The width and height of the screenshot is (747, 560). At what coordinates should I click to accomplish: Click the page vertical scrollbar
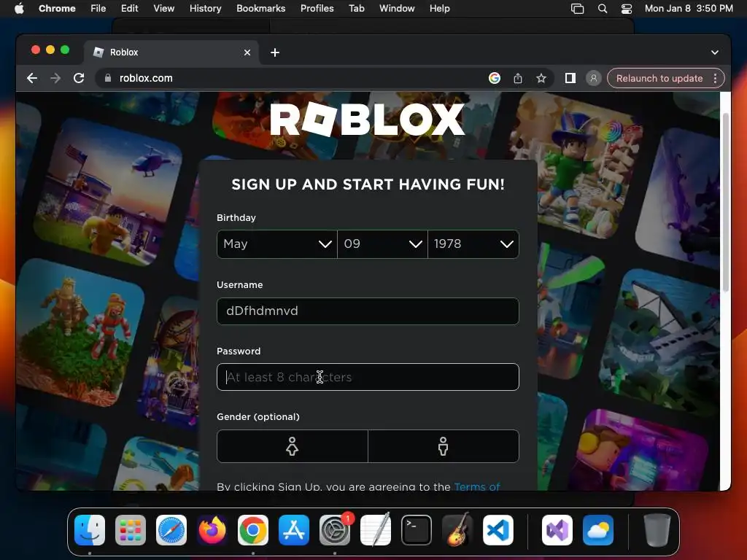coord(726,203)
